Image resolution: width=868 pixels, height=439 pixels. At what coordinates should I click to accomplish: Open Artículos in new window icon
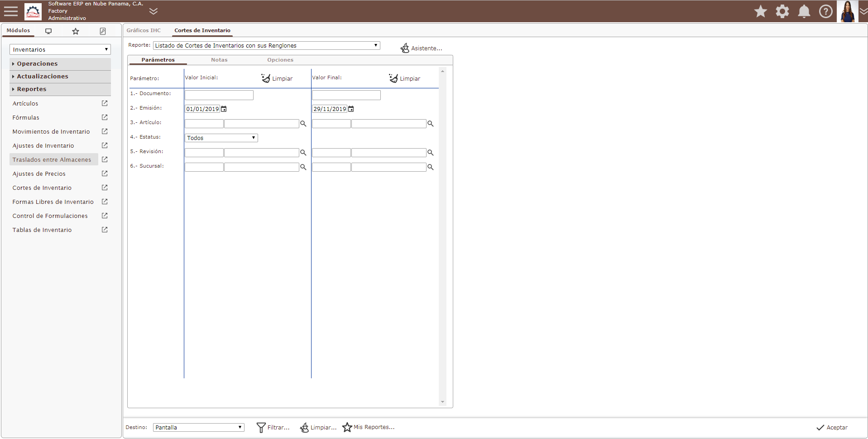105,103
